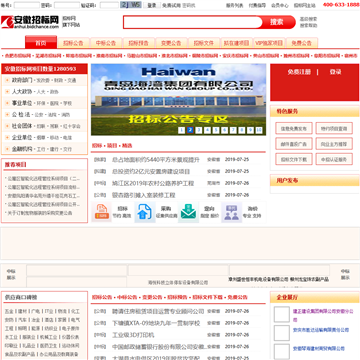Click 免费注册 in the red panel
The image size is (360, 360).
299,72
